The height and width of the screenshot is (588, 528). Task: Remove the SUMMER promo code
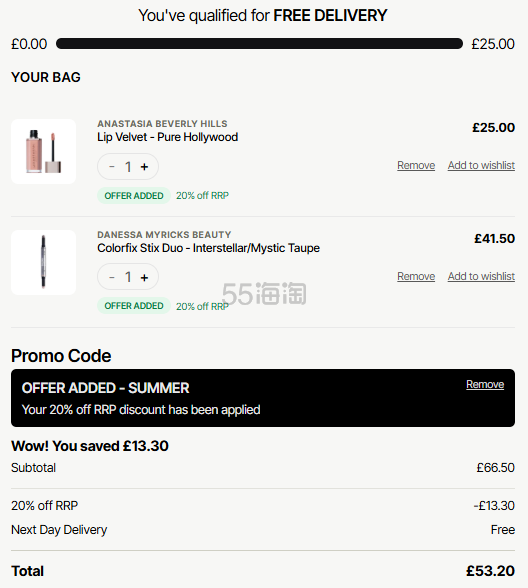[485, 384]
